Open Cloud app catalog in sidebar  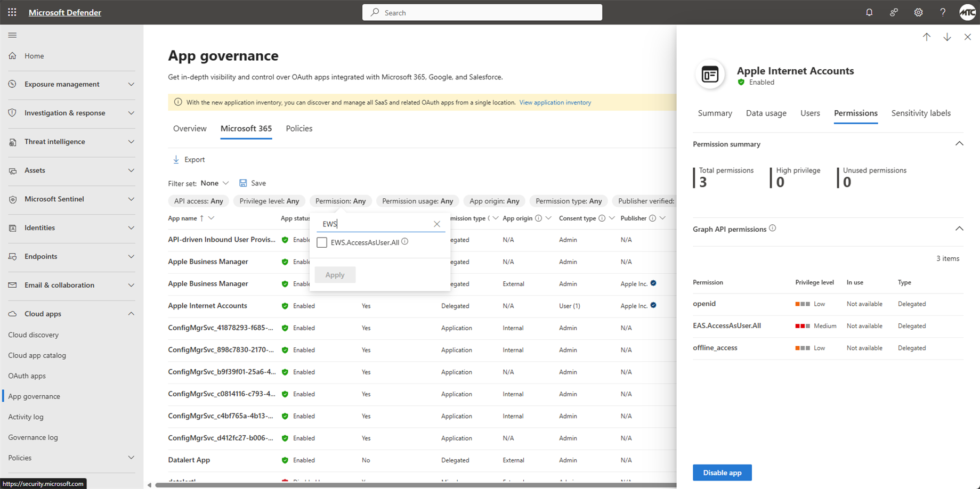37,355
